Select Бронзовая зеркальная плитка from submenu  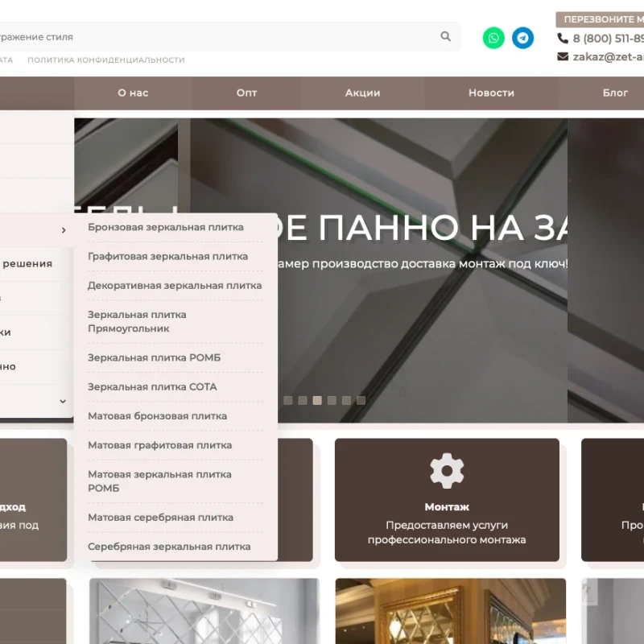click(165, 227)
